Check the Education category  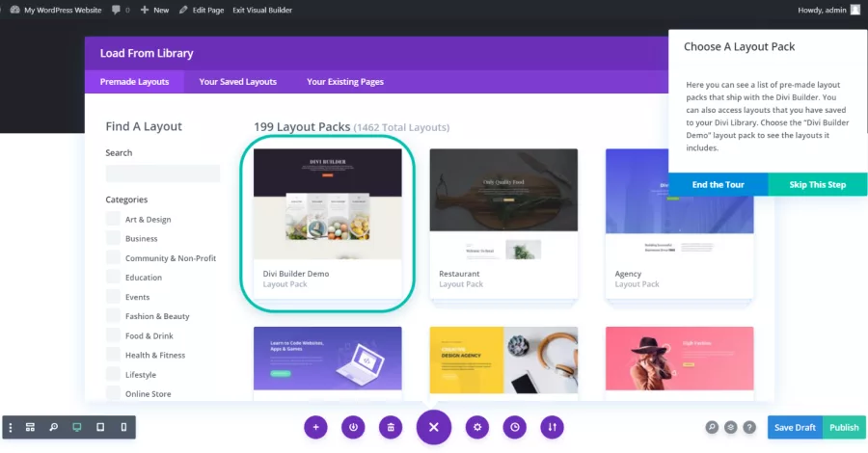tap(113, 277)
